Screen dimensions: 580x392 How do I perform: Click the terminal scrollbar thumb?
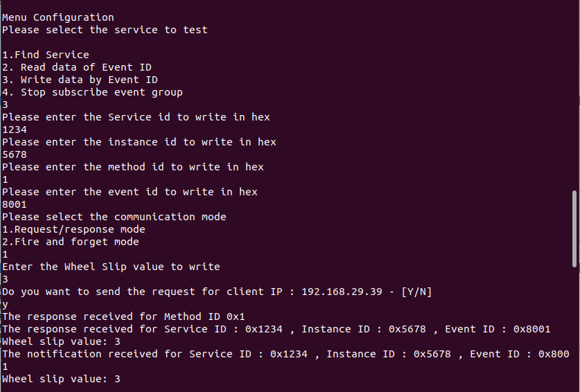tap(574, 229)
